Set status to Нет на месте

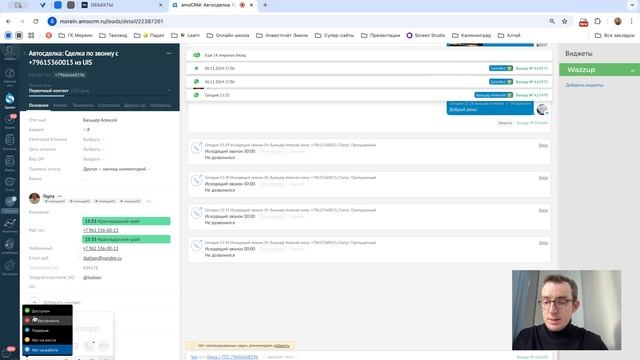47,340
